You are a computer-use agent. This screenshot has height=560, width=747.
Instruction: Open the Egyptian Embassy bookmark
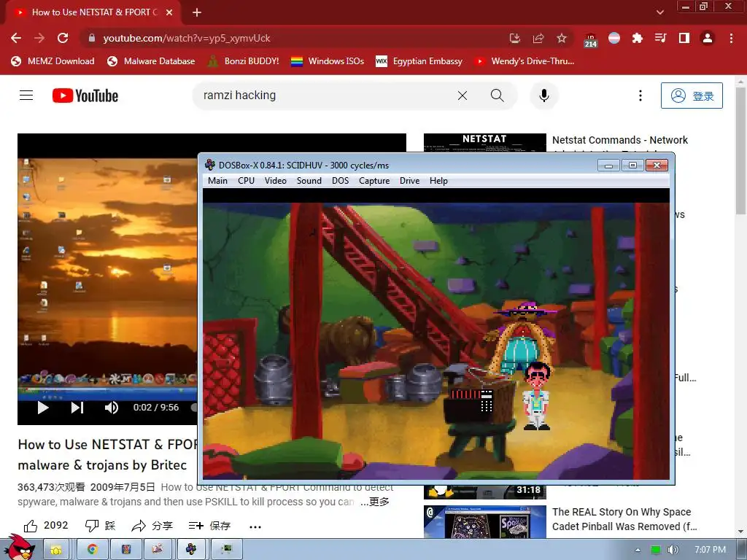tap(419, 61)
